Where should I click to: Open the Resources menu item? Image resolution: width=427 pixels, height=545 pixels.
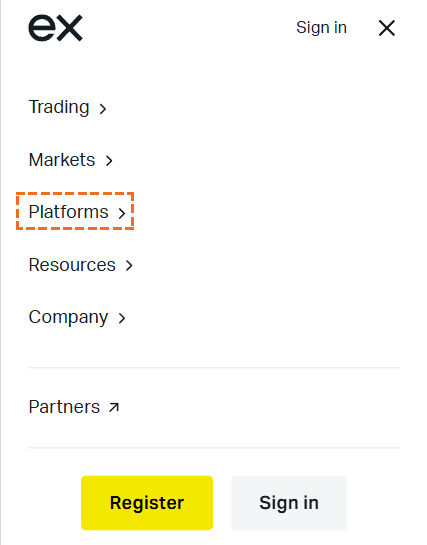(x=81, y=265)
